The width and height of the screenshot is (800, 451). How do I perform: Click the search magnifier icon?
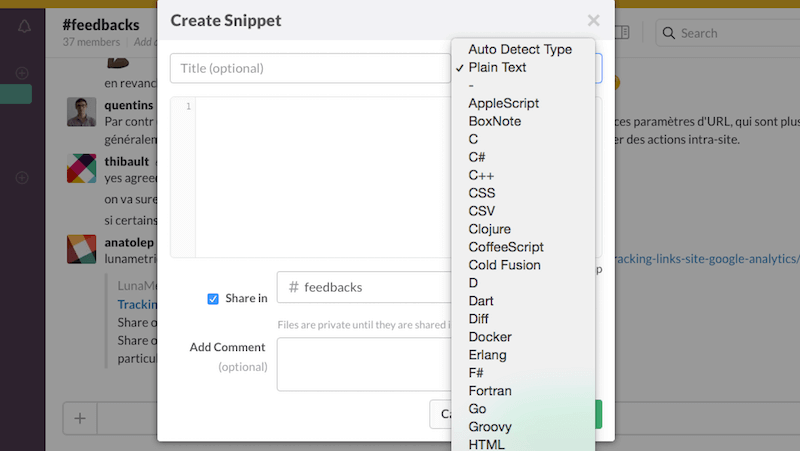(x=669, y=33)
